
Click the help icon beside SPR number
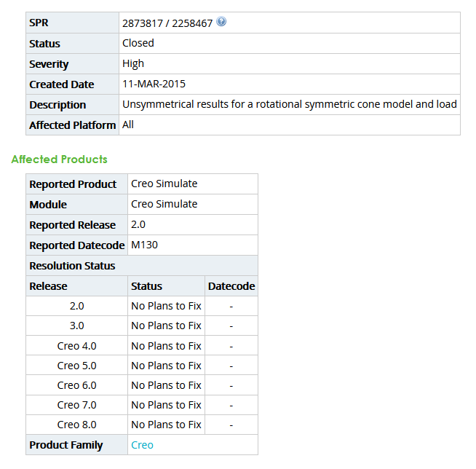click(x=222, y=22)
